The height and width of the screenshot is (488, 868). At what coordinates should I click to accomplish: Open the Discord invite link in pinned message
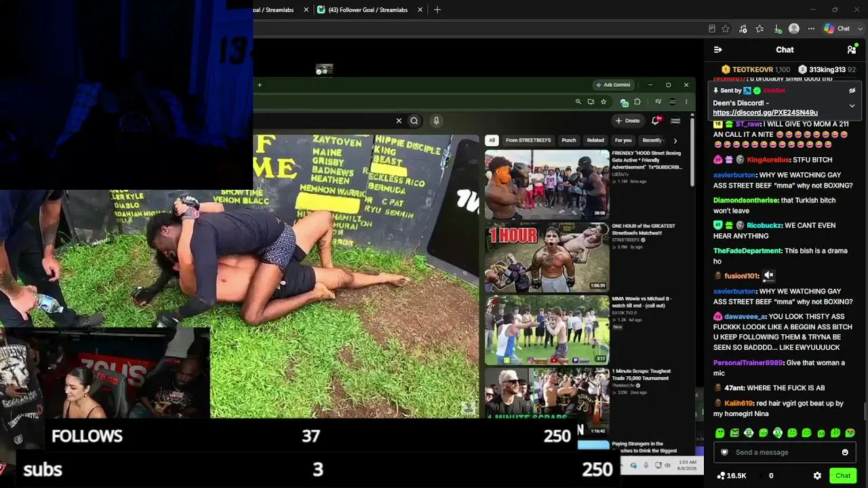(x=765, y=113)
